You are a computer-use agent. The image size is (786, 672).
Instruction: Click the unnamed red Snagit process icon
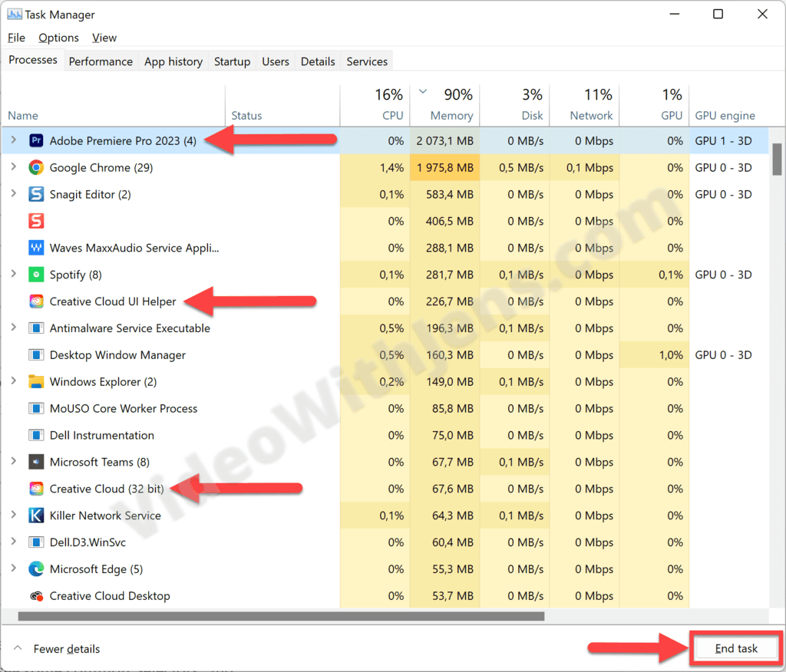36,221
